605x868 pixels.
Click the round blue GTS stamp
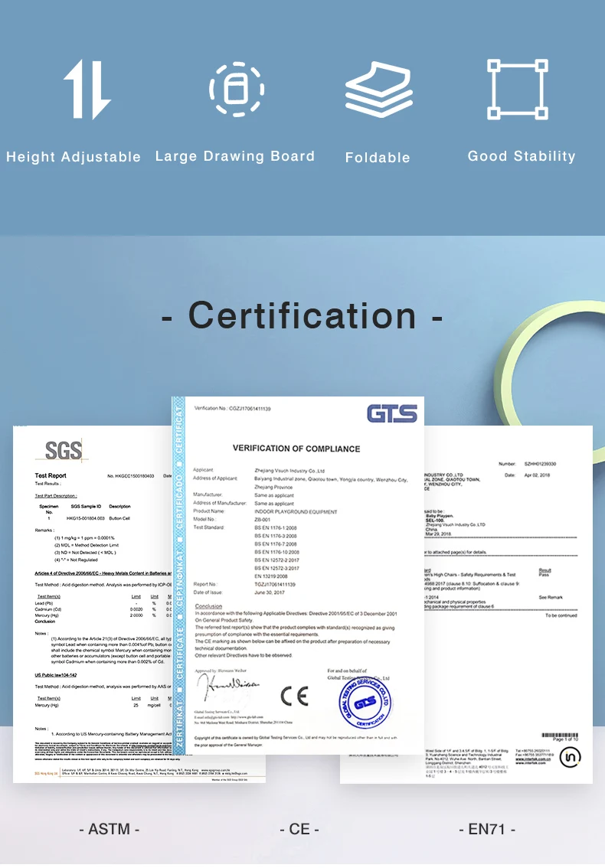click(x=365, y=703)
